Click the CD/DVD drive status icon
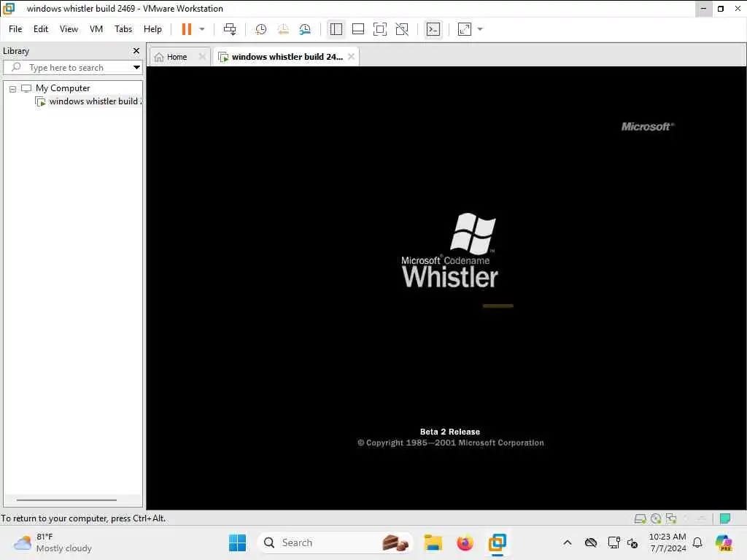Viewport: 747px width, 560px height. (x=656, y=518)
